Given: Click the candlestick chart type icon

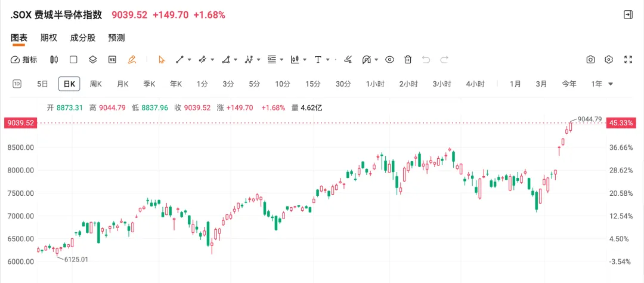Looking at the screenshot, I should [54, 60].
